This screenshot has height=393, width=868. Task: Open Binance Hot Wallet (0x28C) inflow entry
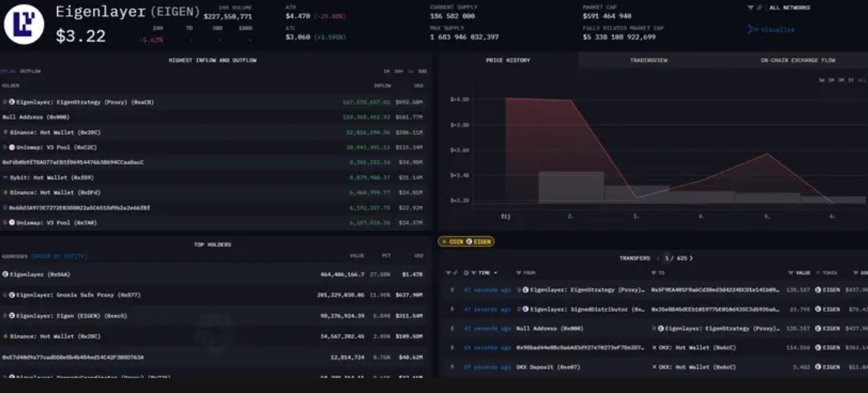tap(55, 133)
